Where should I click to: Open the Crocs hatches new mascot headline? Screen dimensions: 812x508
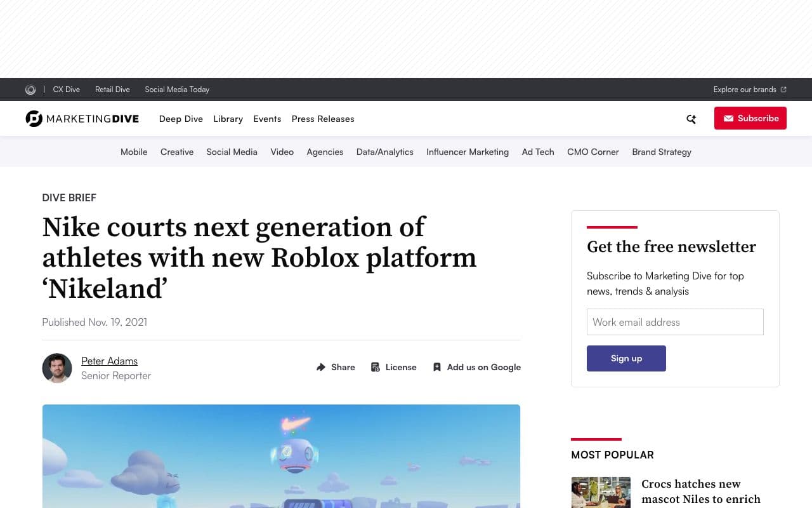click(701, 491)
